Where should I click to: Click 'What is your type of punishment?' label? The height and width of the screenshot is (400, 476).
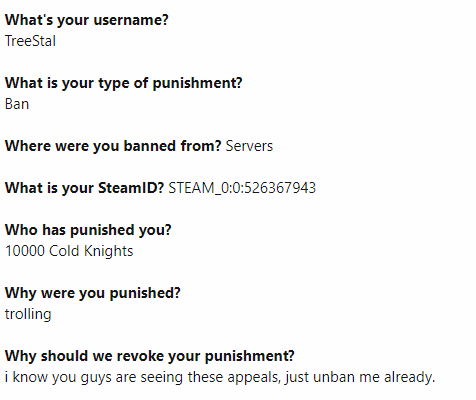[124, 83]
